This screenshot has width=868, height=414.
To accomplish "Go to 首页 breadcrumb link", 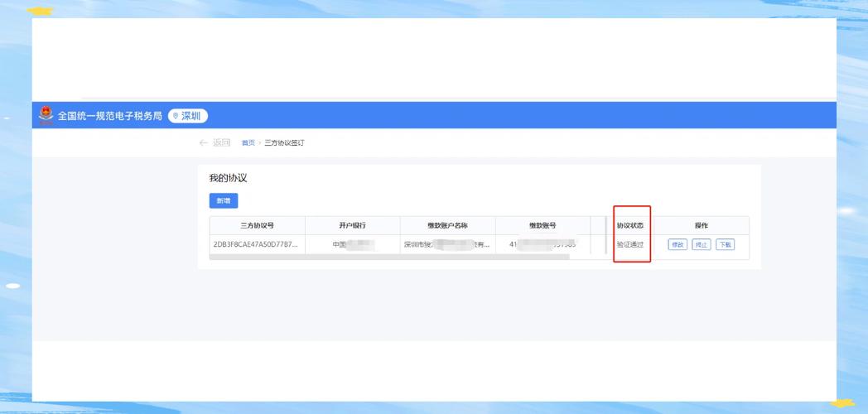I will click(x=248, y=142).
